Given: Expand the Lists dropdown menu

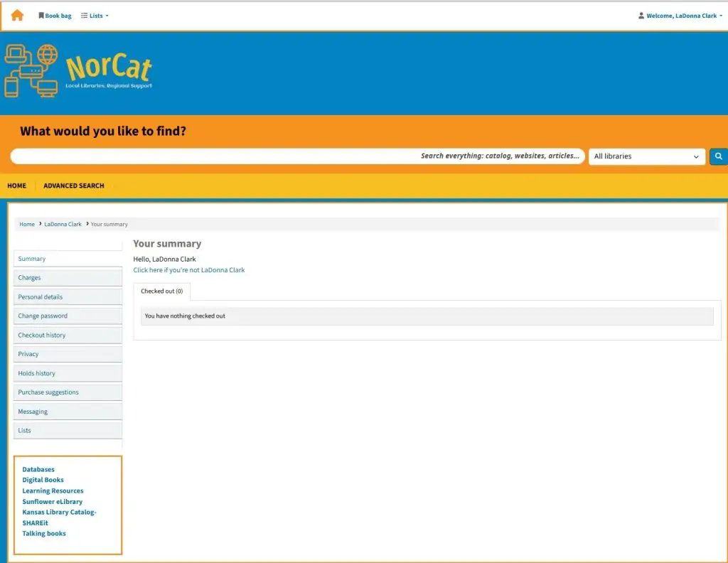Looking at the screenshot, I should click(x=95, y=16).
